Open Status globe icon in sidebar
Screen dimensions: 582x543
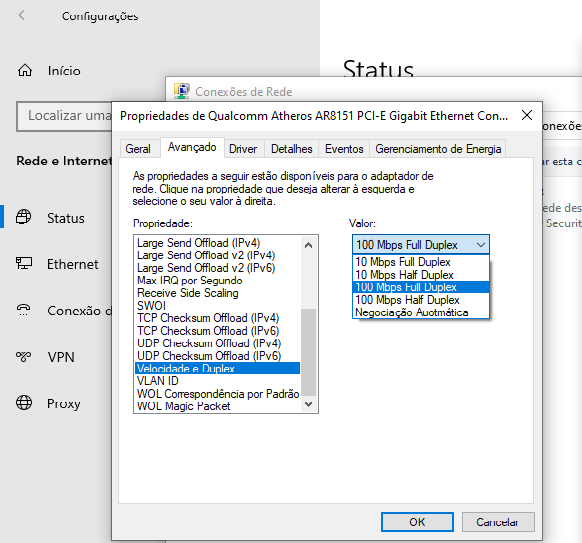tap(23, 217)
